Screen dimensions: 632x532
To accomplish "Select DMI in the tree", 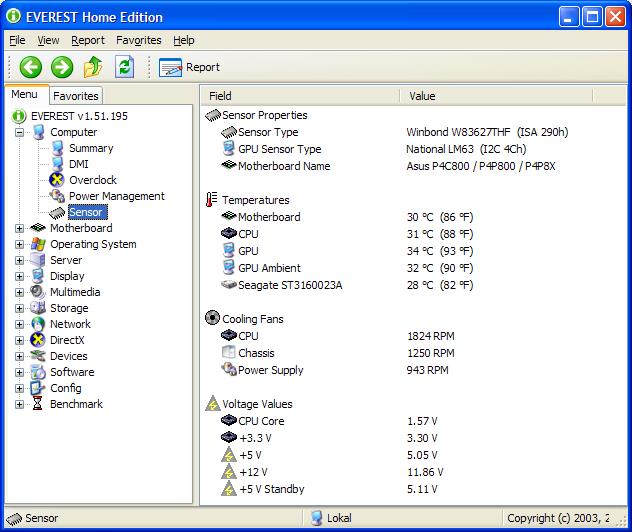I will (x=79, y=164).
